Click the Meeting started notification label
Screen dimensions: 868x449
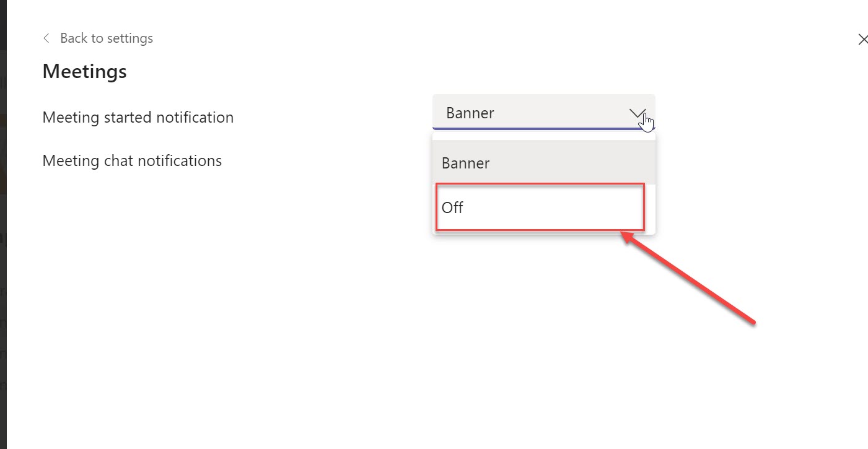click(x=138, y=117)
